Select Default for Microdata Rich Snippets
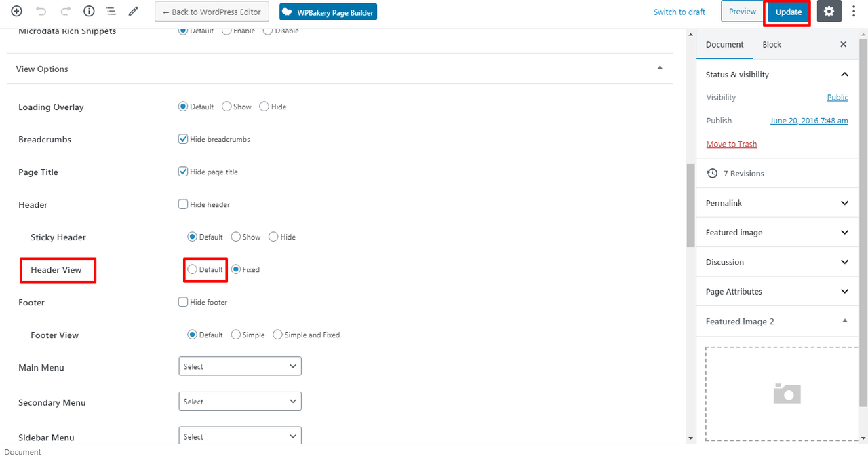This screenshot has width=868, height=456. pos(183,31)
